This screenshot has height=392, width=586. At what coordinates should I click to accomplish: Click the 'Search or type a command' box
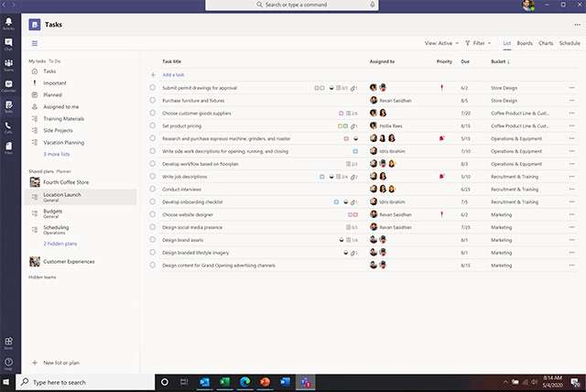pyautogui.click(x=295, y=5)
